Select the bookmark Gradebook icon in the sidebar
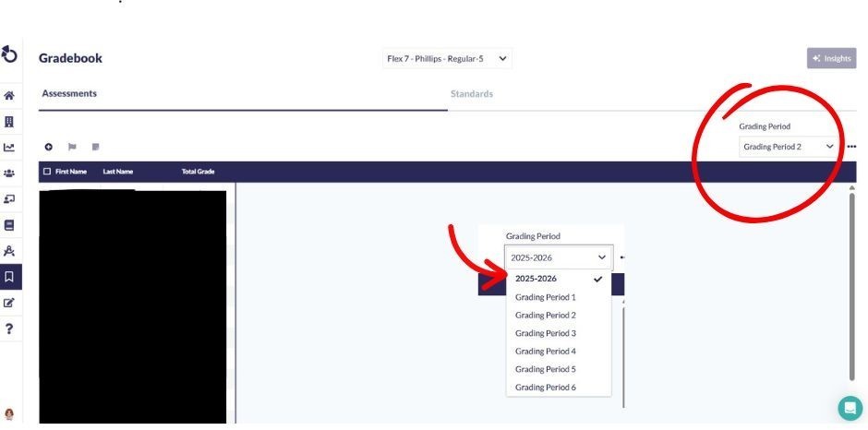Screen dimensions: 868x430 click(9, 276)
